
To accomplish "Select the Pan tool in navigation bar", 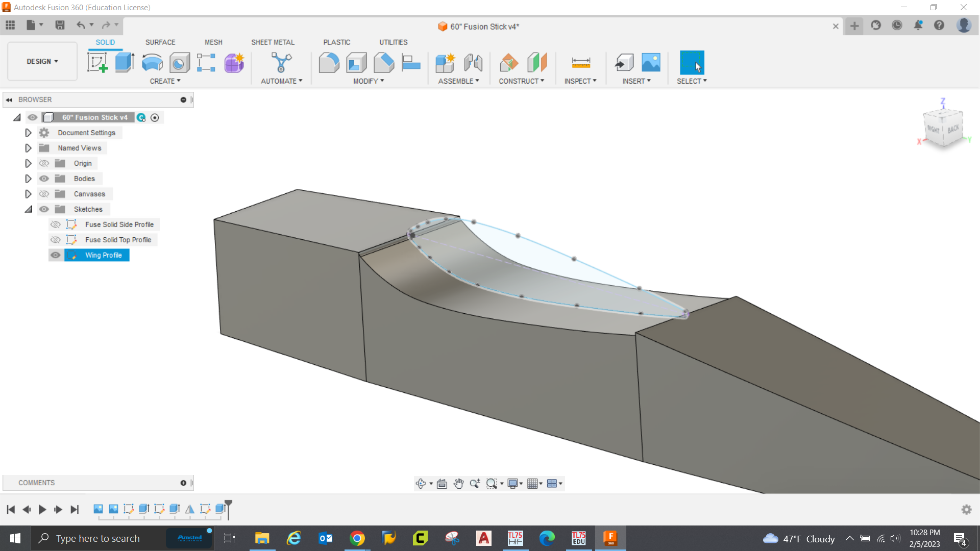I will (x=458, y=483).
